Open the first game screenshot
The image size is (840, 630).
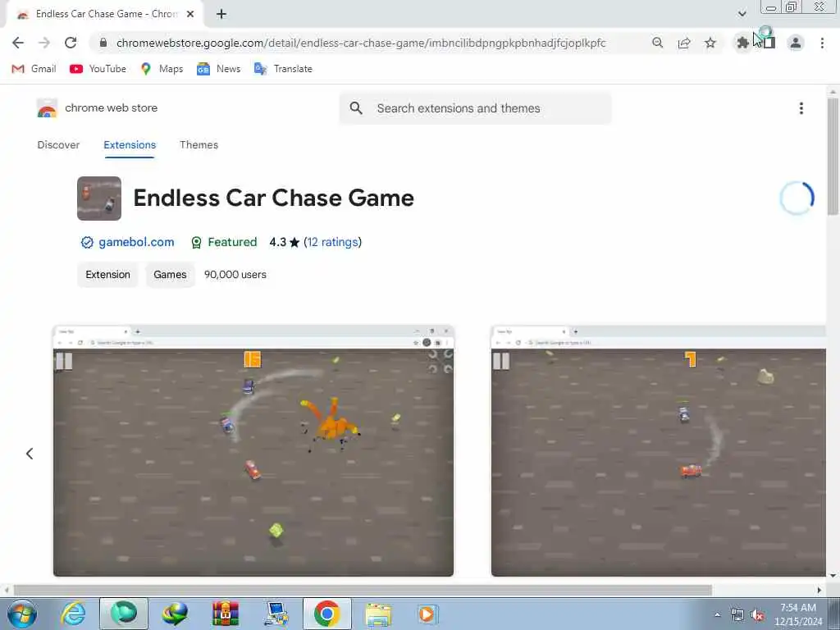pyautogui.click(x=253, y=450)
